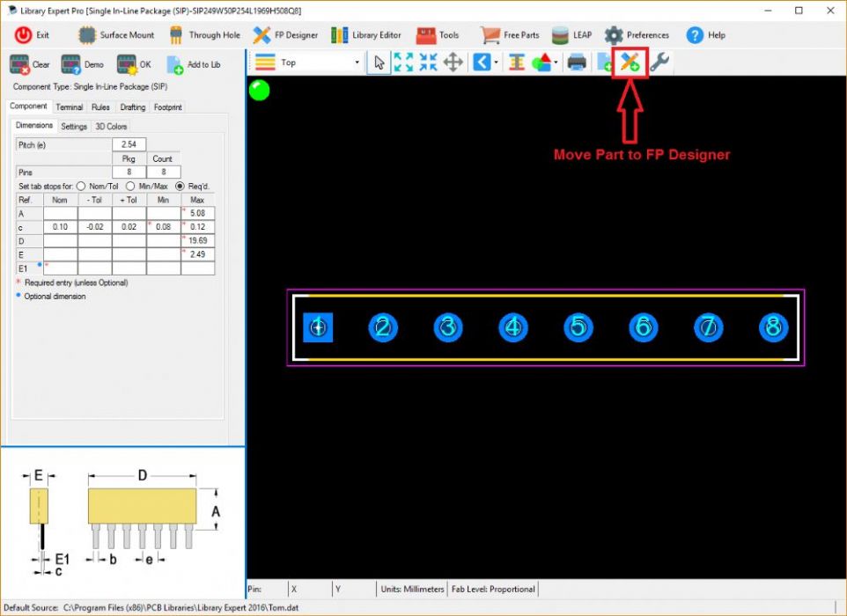This screenshot has height=616, width=847.
Task: Expand the shapes tool dropdown arrow
Action: 556,62
